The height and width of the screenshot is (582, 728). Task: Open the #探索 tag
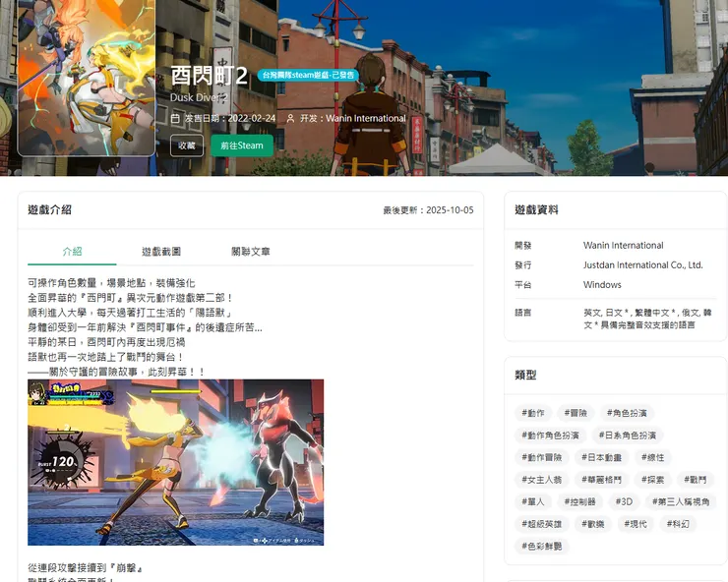[653, 480]
